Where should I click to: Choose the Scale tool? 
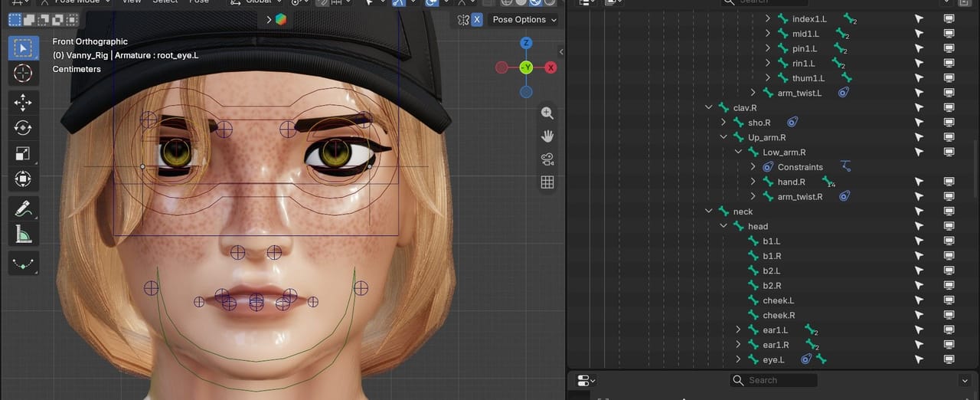coord(23,153)
